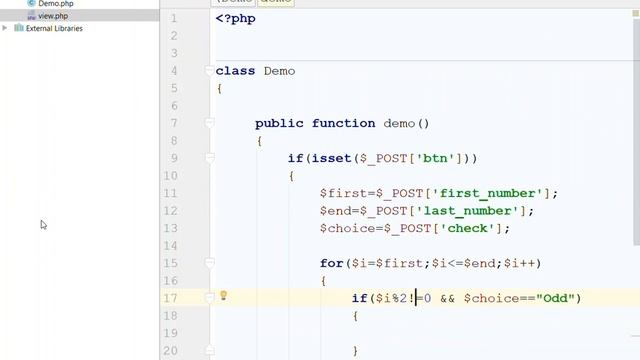This screenshot has height=360, width=640.
Task: Click the class name Demo on line 4
Action: point(279,71)
